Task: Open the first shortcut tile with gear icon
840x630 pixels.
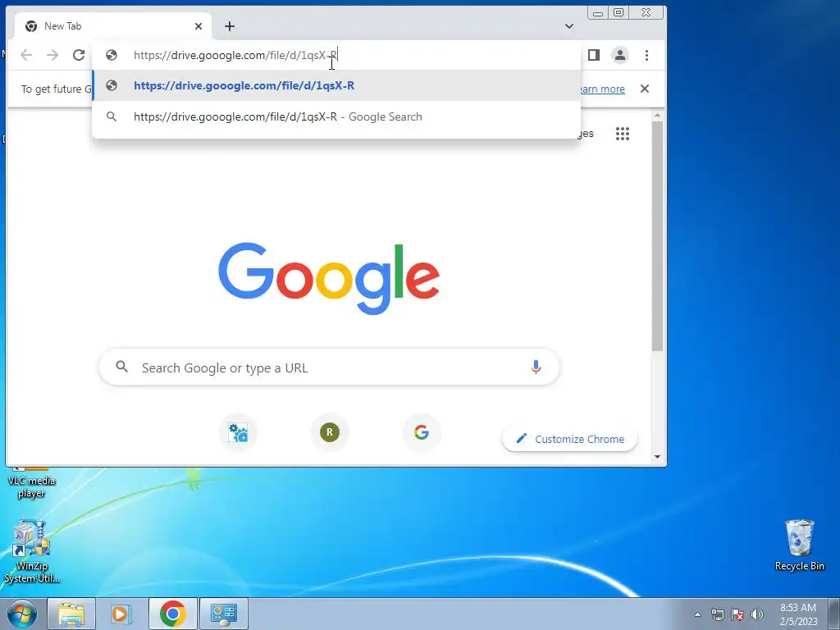Action: 238,432
